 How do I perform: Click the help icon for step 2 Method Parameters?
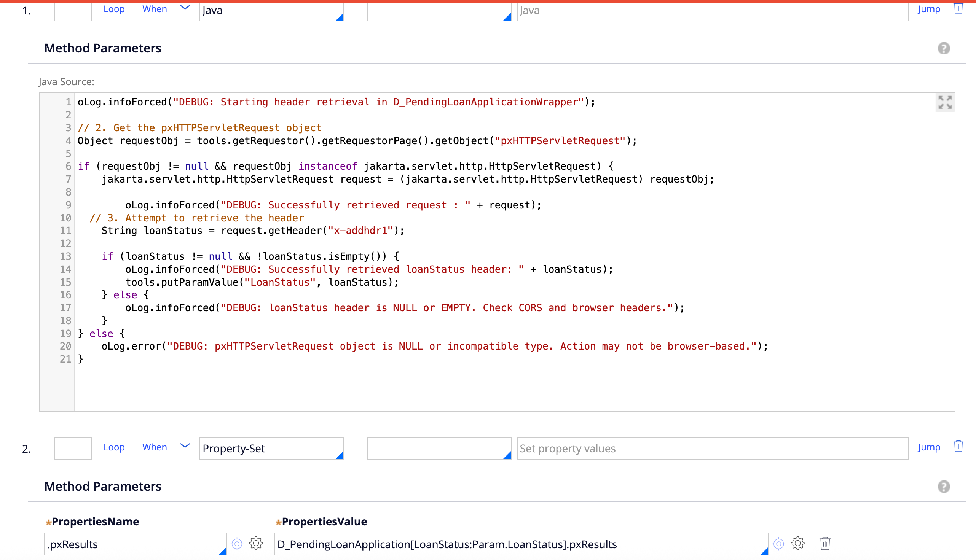coord(943,487)
